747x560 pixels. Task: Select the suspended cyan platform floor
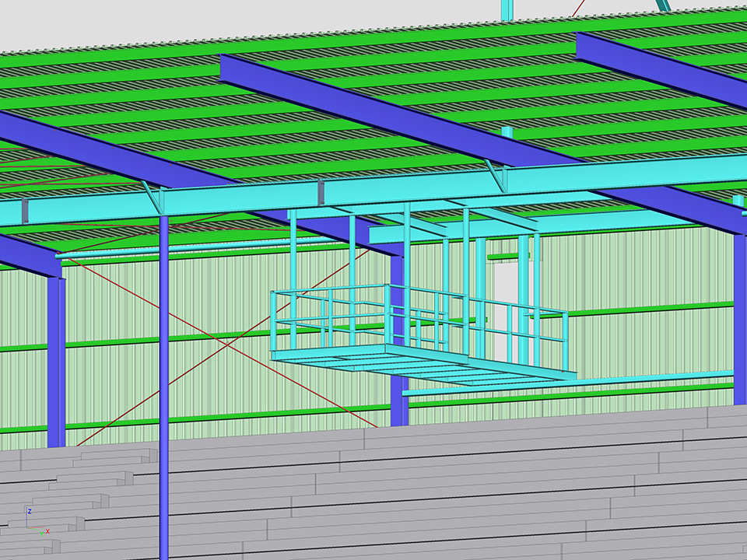420,364
